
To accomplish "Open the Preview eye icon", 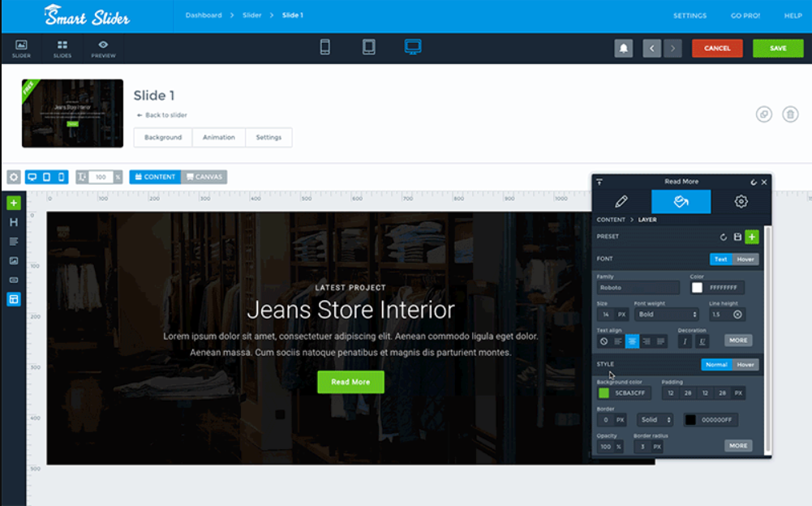I will pos(103,48).
